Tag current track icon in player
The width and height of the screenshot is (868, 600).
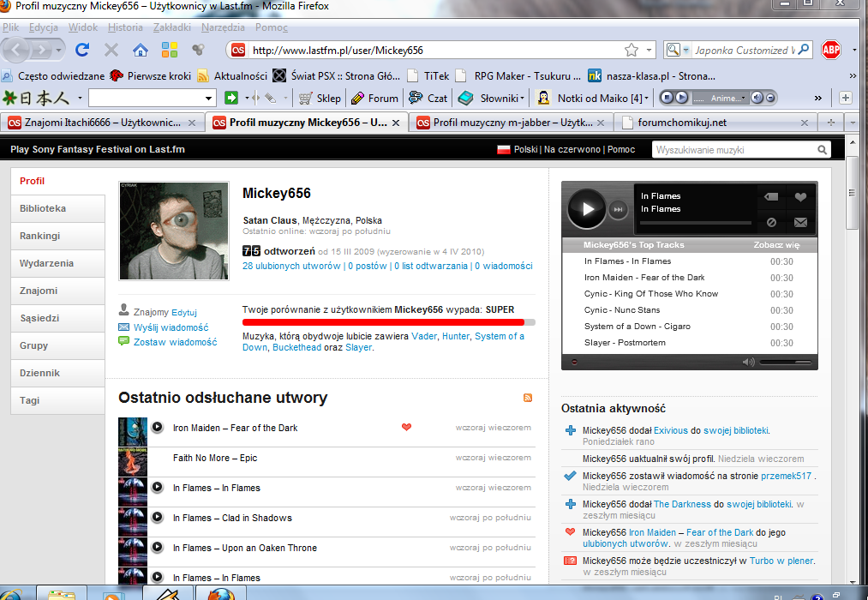click(x=771, y=196)
